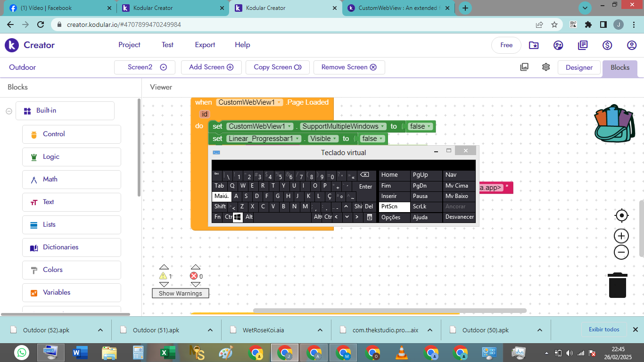Zoom in with the plus icon
This screenshot has height=362, width=644.
(621, 236)
